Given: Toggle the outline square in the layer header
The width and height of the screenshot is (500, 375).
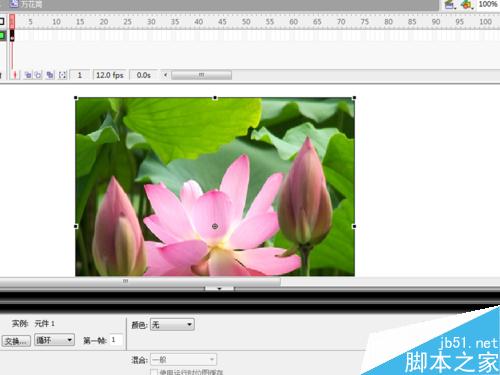Looking at the screenshot, I should (x=2, y=22).
